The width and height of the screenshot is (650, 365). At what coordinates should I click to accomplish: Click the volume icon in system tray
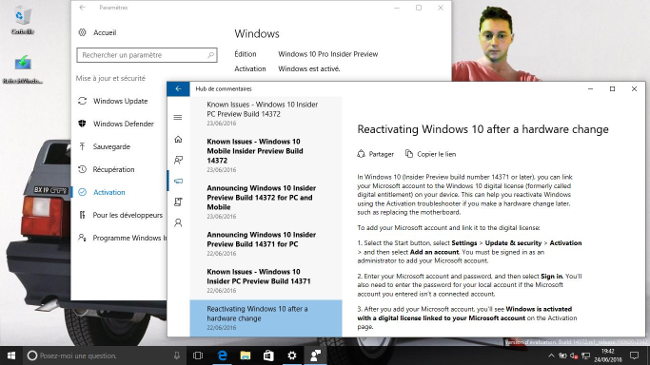[x=574, y=355]
